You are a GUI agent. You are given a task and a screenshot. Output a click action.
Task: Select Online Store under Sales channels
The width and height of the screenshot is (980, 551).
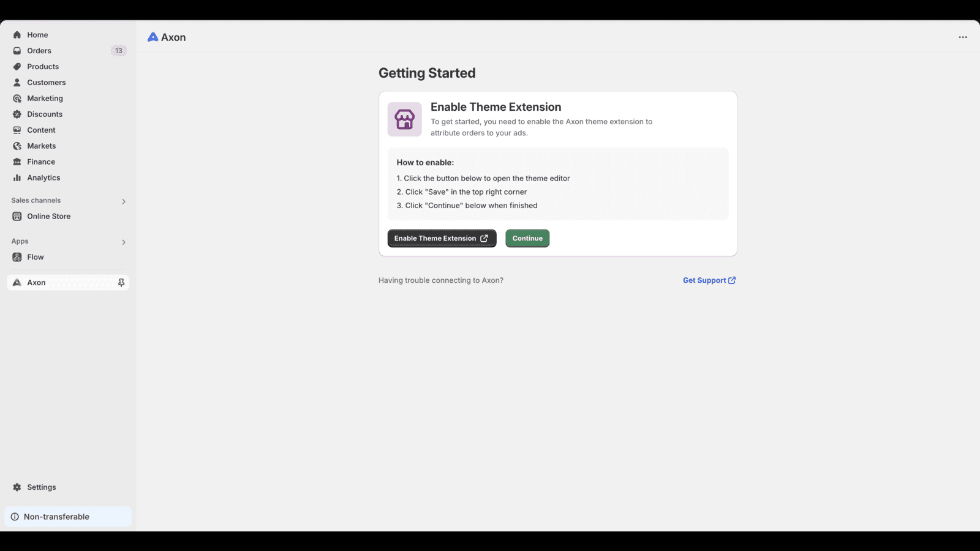coord(48,216)
